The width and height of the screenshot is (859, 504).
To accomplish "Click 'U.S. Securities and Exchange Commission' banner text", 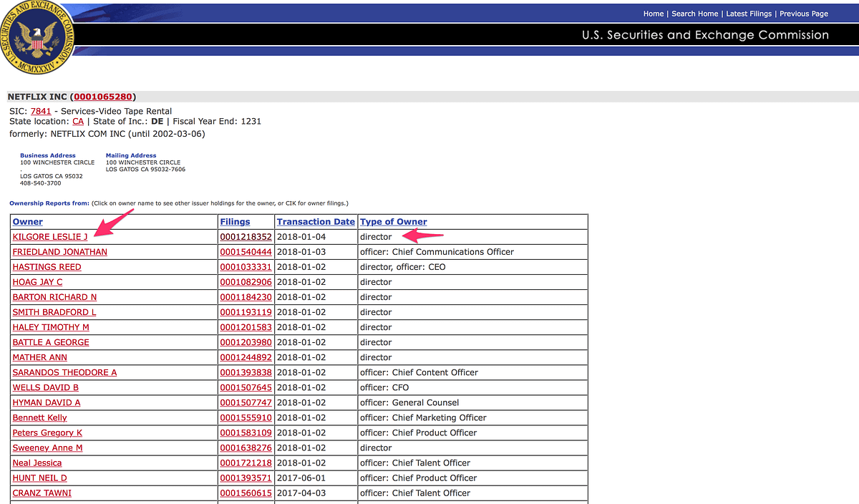I will 705,34.
